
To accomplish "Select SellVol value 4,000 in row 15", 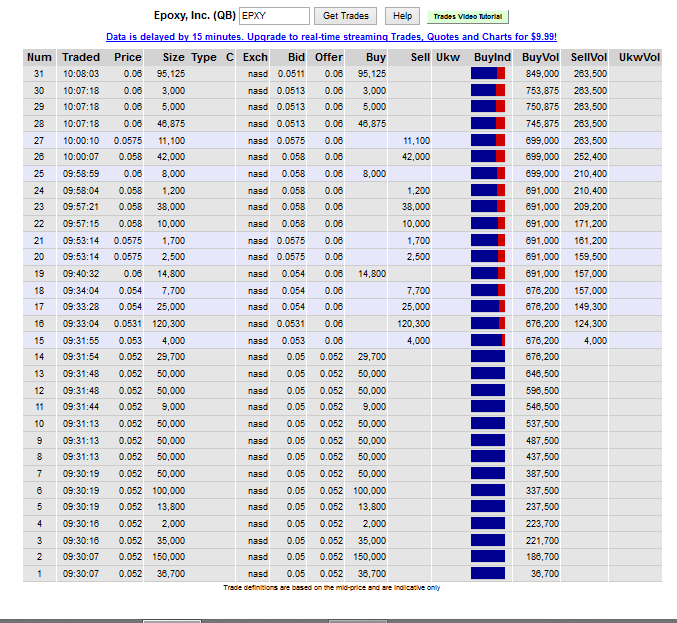I will 595,341.
